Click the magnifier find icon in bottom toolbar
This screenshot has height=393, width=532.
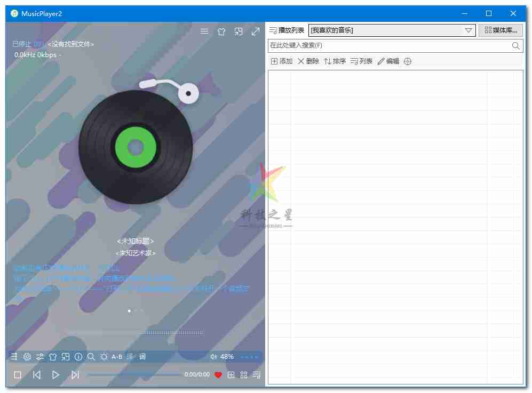click(91, 357)
